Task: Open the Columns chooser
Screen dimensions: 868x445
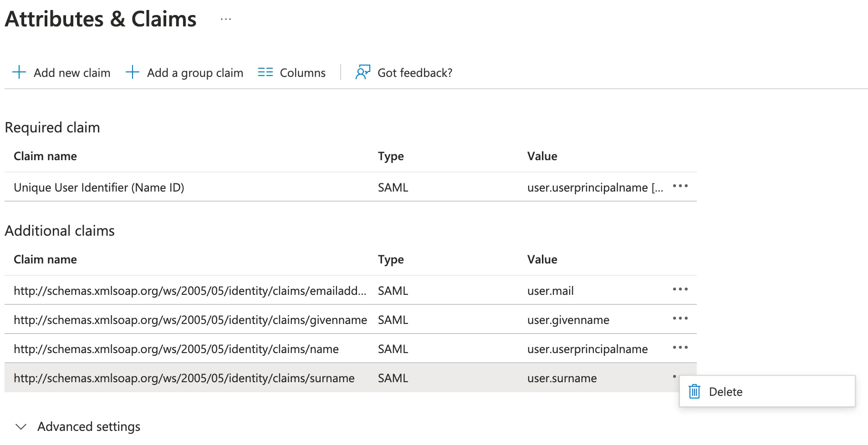Action: (x=302, y=73)
